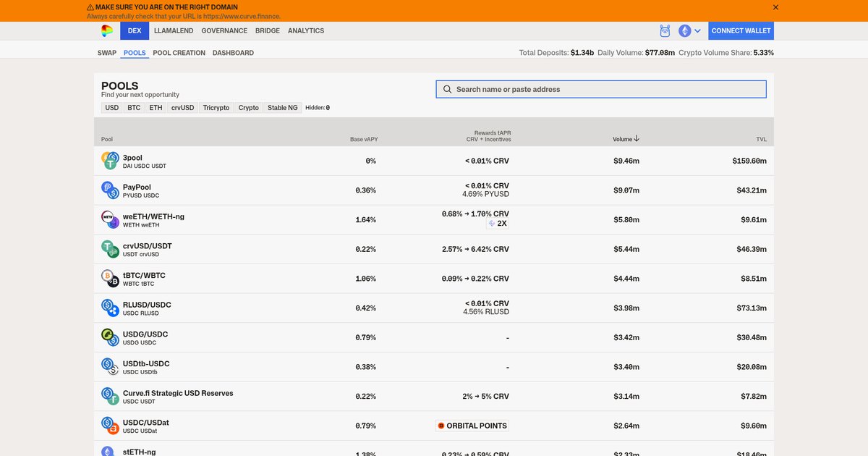Toggle the Stable NG filter chip
This screenshot has width=868, height=456.
point(282,107)
